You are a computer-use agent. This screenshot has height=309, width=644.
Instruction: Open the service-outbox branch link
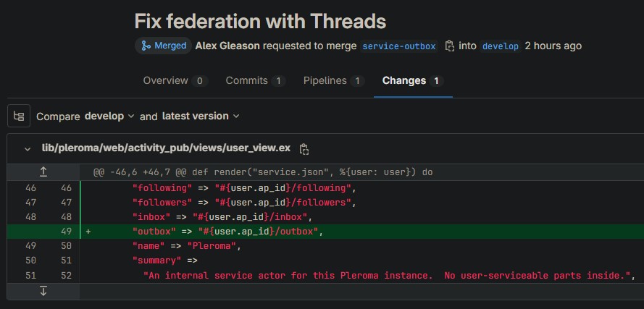coord(399,46)
